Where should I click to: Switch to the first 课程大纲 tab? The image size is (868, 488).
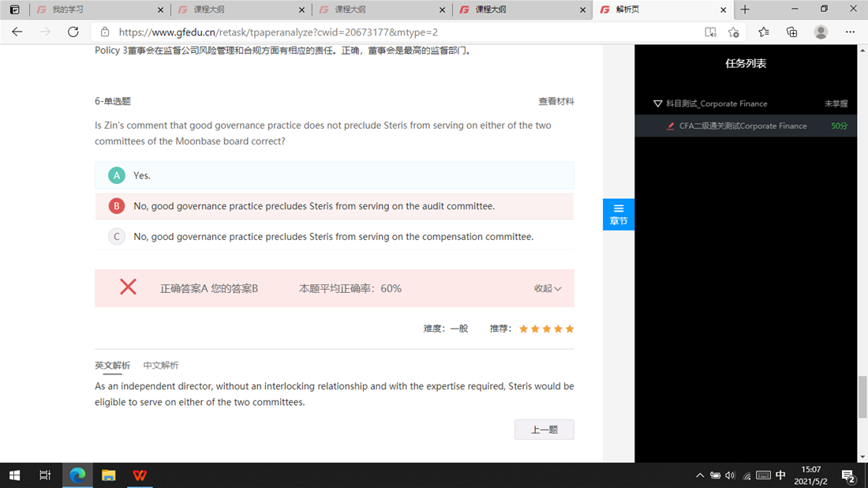241,10
